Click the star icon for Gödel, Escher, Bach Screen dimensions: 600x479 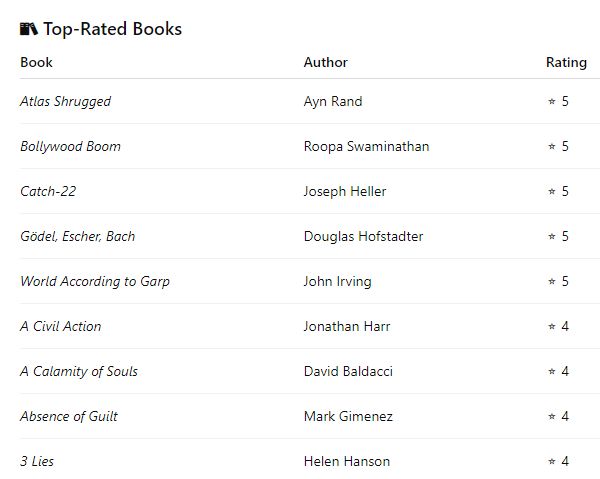[551, 237]
